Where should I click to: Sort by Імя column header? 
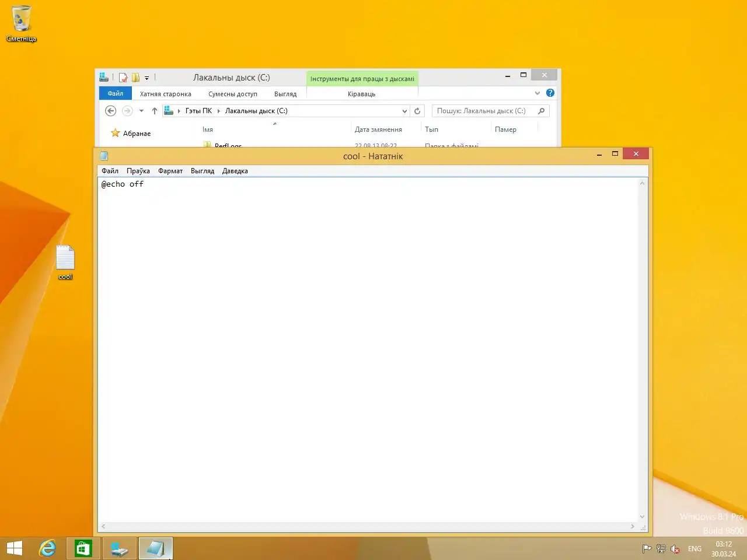208,129
